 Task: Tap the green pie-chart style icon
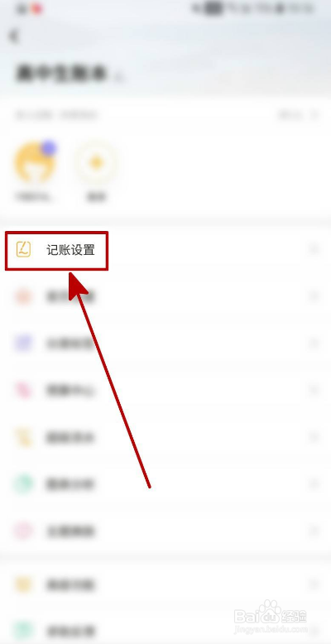tap(23, 484)
